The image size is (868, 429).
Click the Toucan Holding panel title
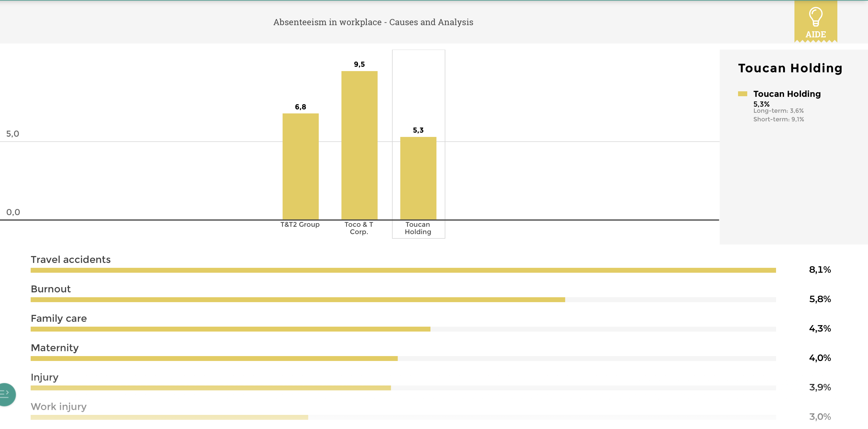click(790, 68)
